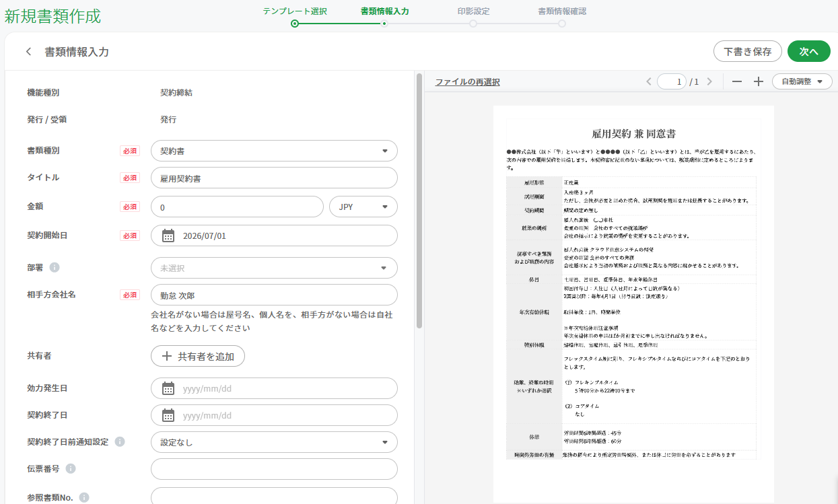Screen dimensions: 838x504
Task: Click the green 次へ button
Action: point(809,51)
